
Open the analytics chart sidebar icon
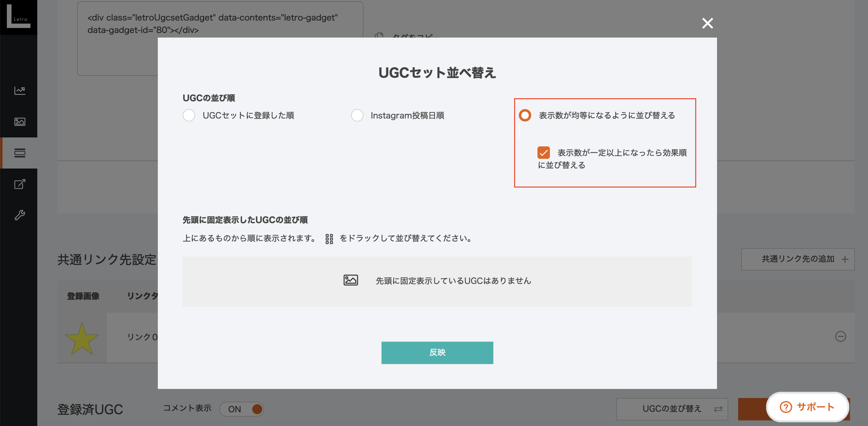pyautogui.click(x=20, y=90)
